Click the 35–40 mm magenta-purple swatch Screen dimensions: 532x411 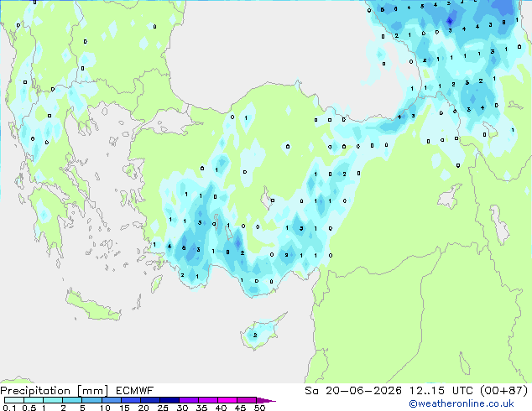(207, 400)
